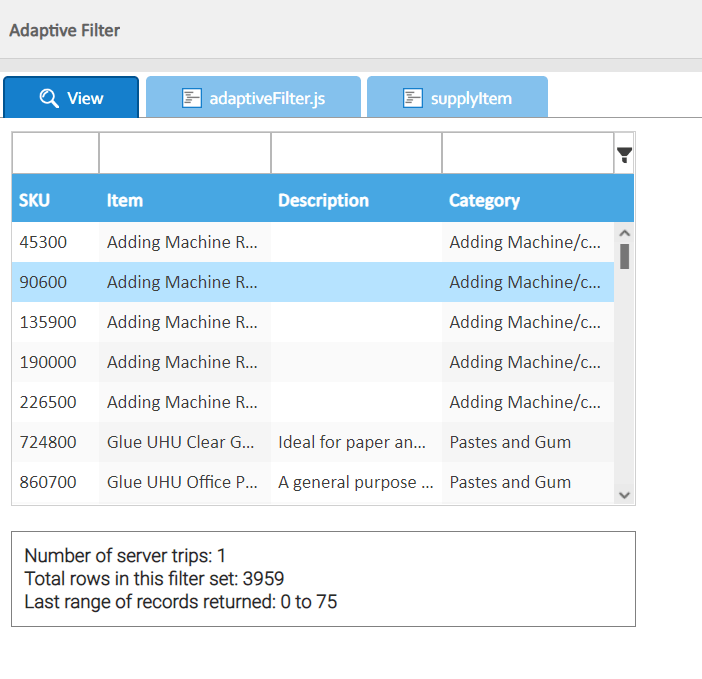Click the adaptiveFilter.js file icon
The width and height of the screenshot is (702, 679).
tap(192, 98)
